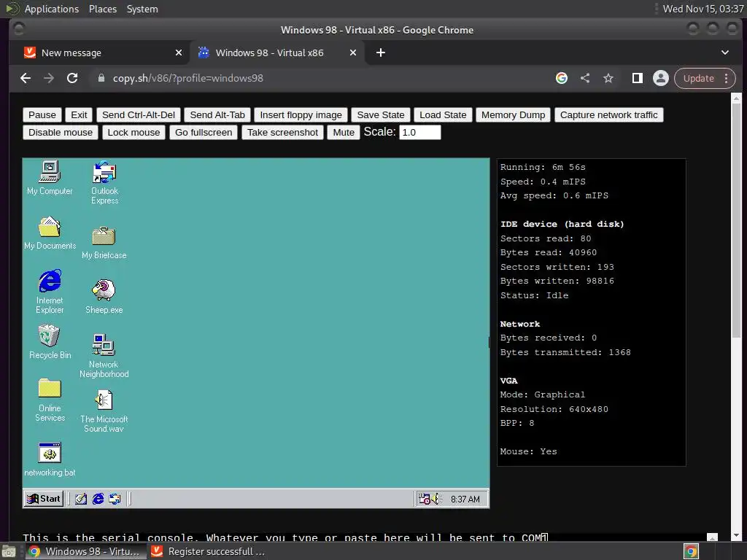Select My Briefcase desktop icon

104,243
